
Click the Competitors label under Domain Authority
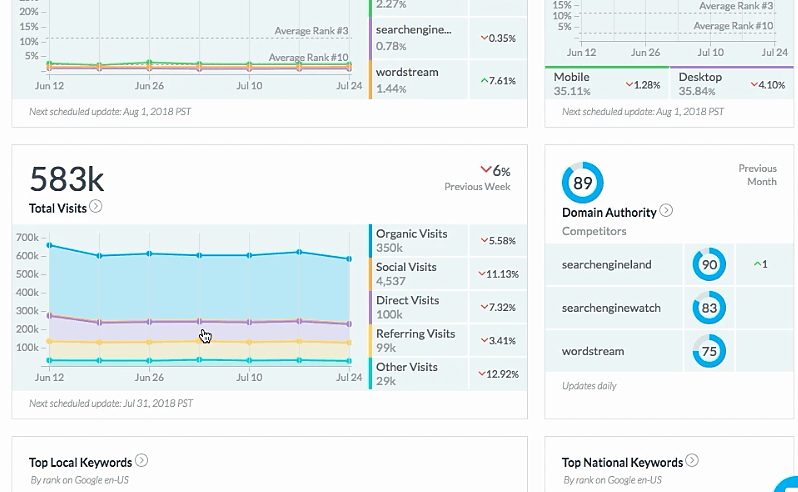click(x=594, y=231)
